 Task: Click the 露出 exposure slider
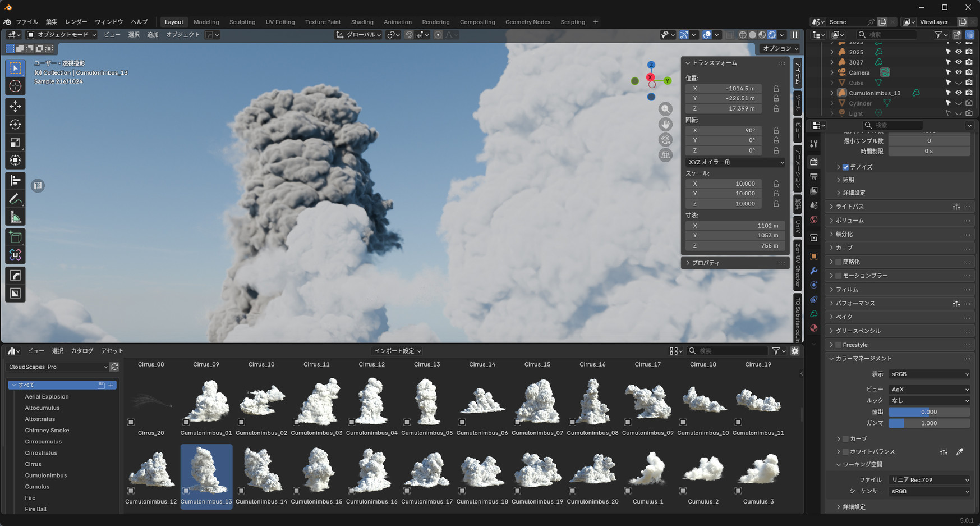929,412
